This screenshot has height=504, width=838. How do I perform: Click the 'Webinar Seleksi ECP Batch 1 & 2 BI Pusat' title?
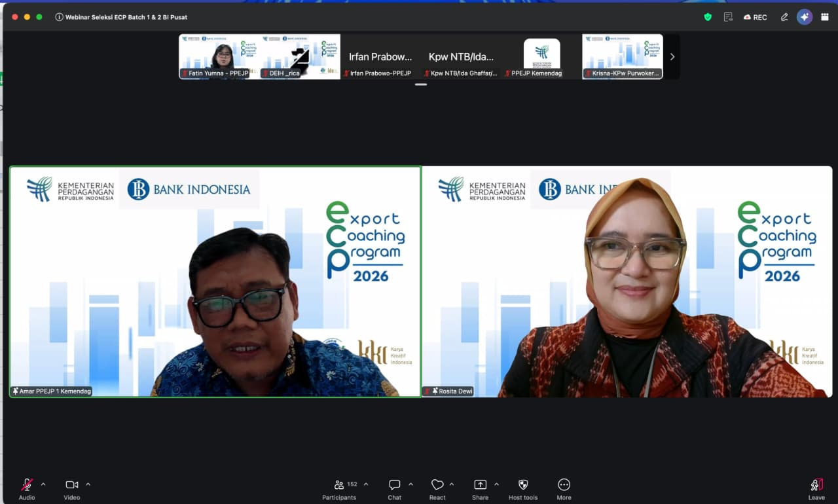126,17
